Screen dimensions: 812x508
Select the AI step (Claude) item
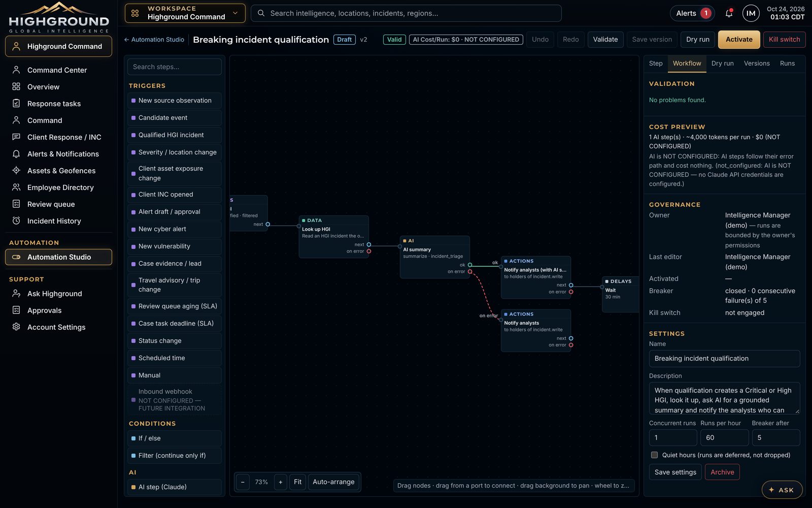[175, 487]
